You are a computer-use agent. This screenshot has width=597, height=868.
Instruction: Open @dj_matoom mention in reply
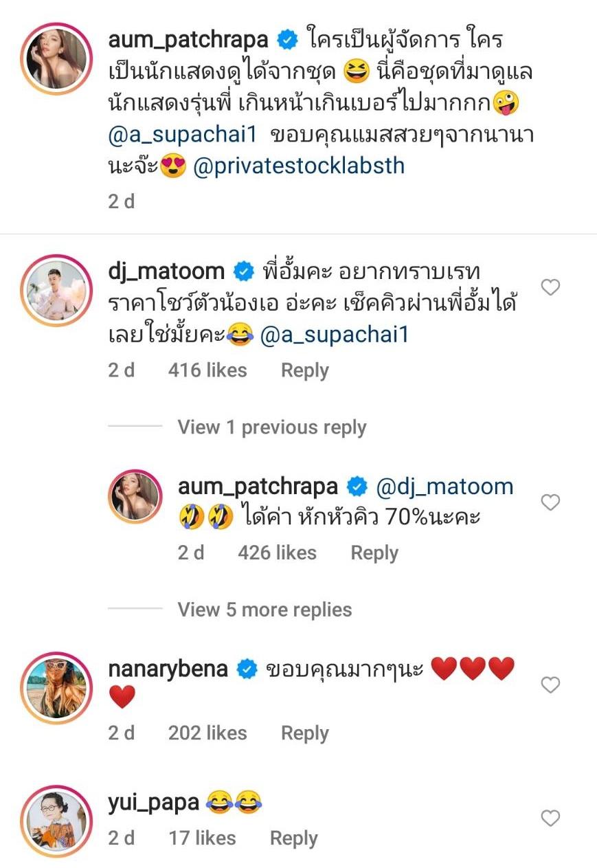coord(444,487)
